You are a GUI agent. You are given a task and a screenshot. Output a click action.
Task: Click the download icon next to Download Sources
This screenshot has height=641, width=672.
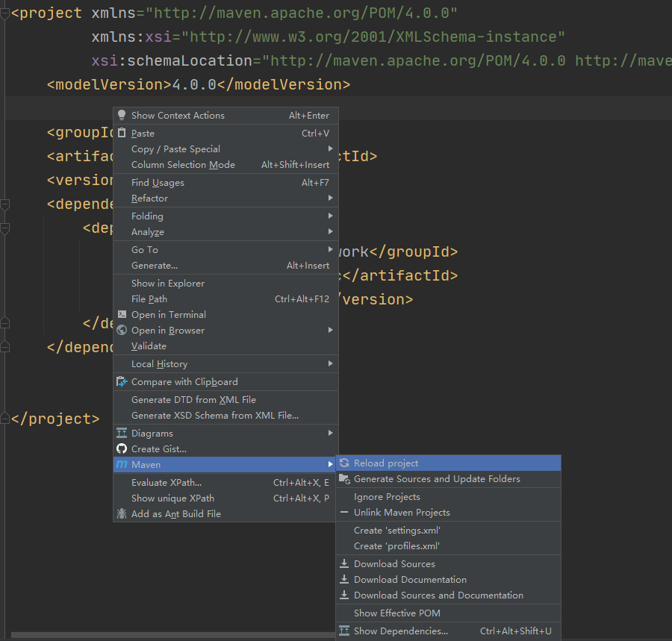click(345, 563)
